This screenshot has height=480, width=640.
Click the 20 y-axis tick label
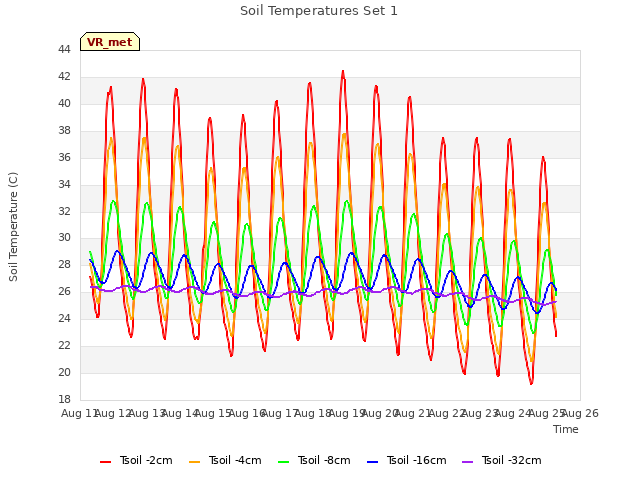click(x=64, y=372)
